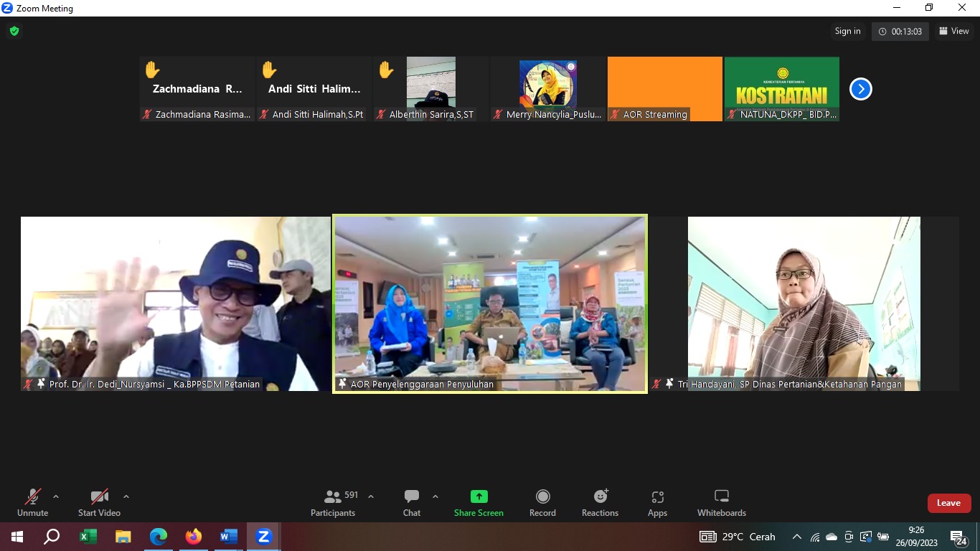Open the View layout menu

point(954,31)
